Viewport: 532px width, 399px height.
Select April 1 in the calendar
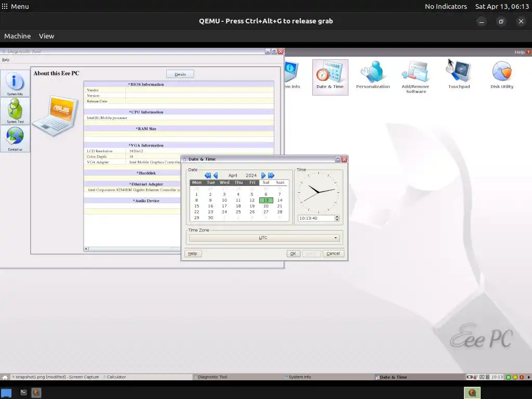196,194
